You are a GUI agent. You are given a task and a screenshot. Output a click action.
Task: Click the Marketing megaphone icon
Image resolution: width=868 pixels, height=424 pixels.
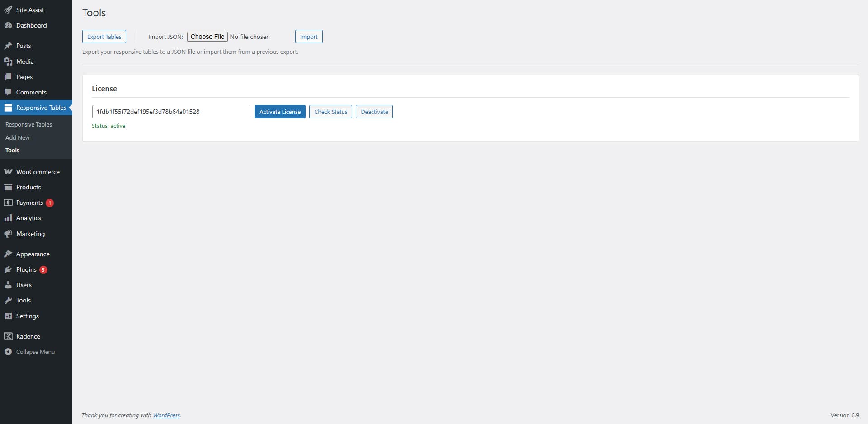point(8,234)
